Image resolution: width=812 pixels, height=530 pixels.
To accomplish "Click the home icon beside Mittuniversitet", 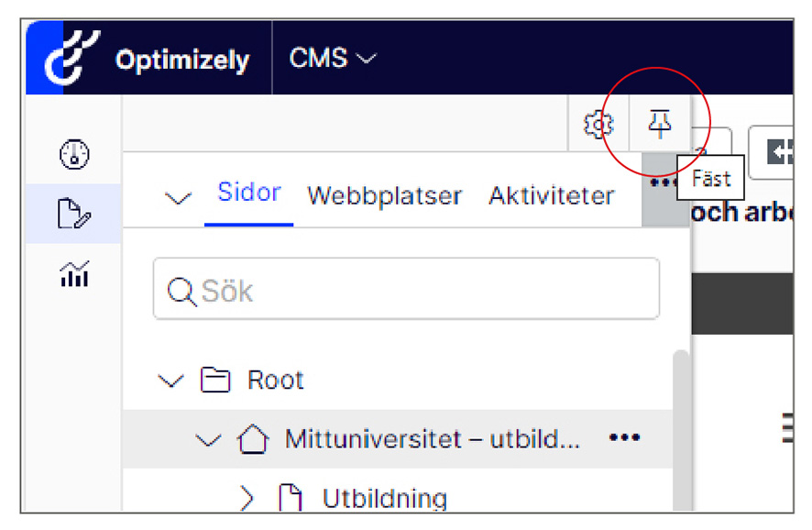I will point(253,439).
